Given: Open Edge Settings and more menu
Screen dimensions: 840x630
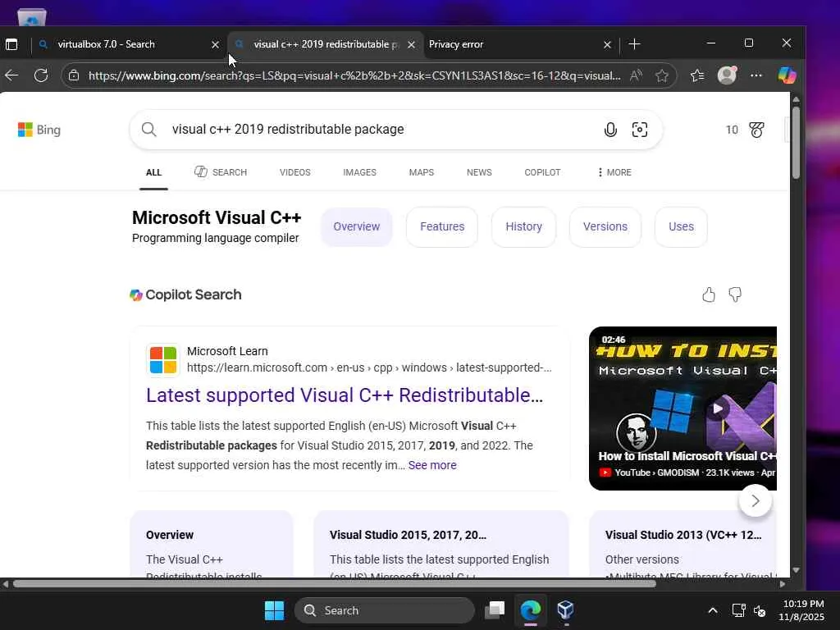Looking at the screenshot, I should point(756,75).
